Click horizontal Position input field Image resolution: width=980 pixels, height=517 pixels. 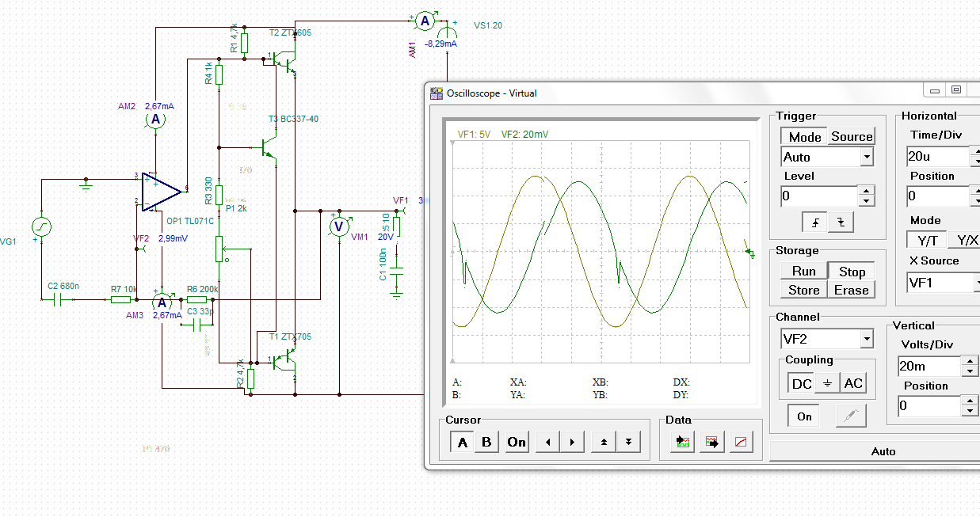pyautogui.click(x=938, y=196)
